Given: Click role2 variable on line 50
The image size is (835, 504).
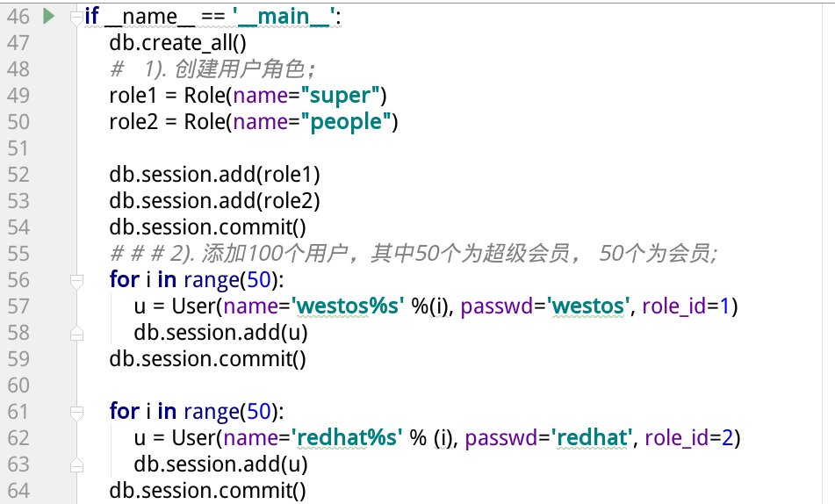Looking at the screenshot, I should click(133, 122).
